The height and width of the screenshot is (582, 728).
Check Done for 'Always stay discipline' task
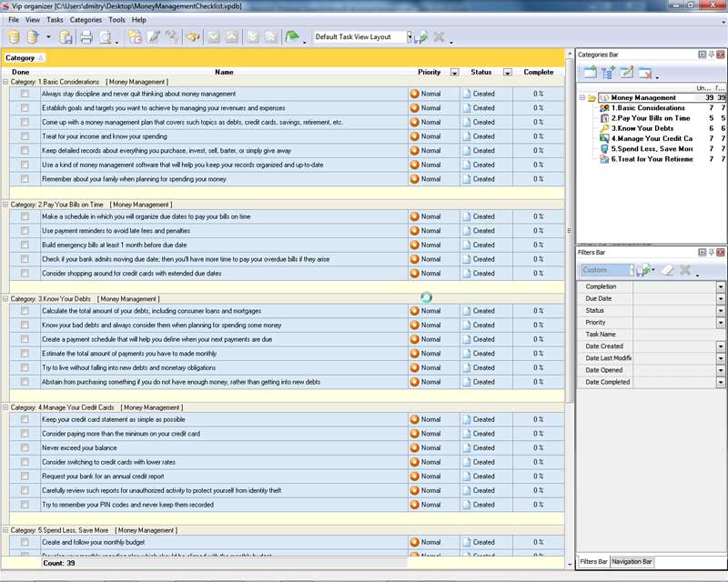[25, 94]
